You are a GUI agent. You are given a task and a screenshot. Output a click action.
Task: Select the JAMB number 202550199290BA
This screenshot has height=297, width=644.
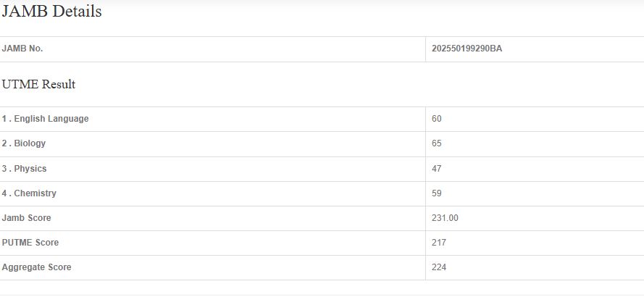click(467, 49)
